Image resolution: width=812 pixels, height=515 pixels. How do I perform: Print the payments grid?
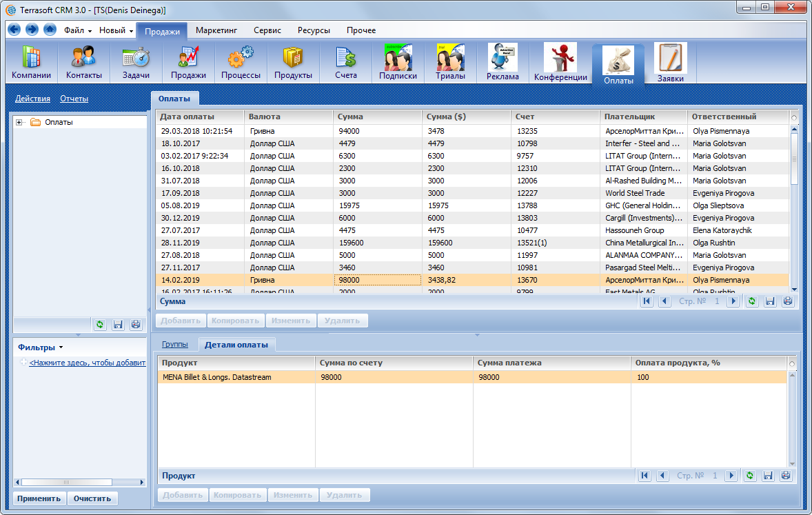pos(788,301)
